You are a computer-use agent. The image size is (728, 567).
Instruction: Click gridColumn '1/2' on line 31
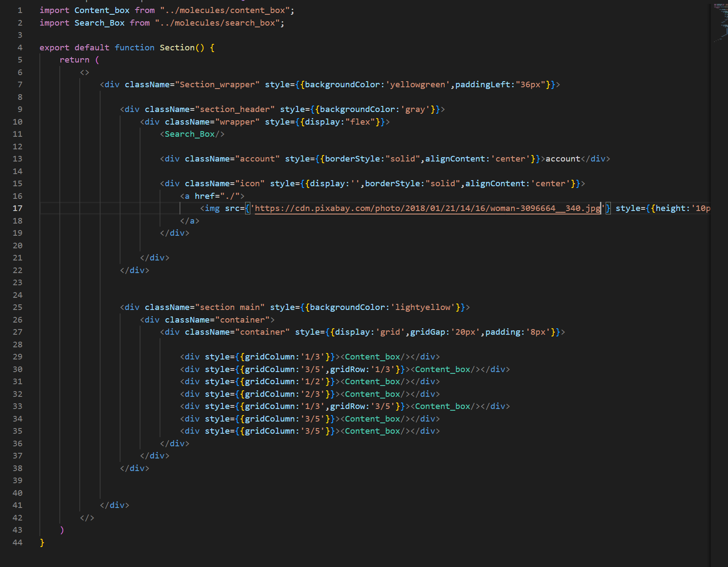(312, 382)
